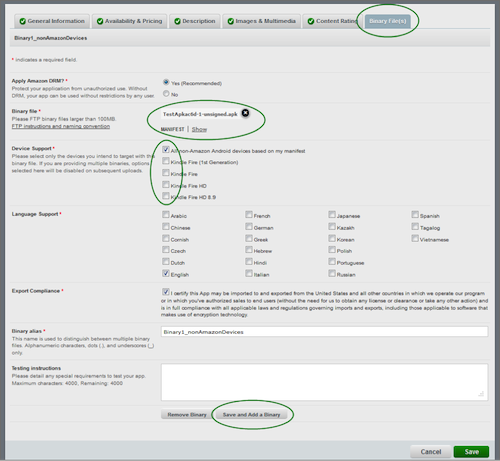
Task: Grab the resize handle of Testing instructions box
Action: coord(481,394)
